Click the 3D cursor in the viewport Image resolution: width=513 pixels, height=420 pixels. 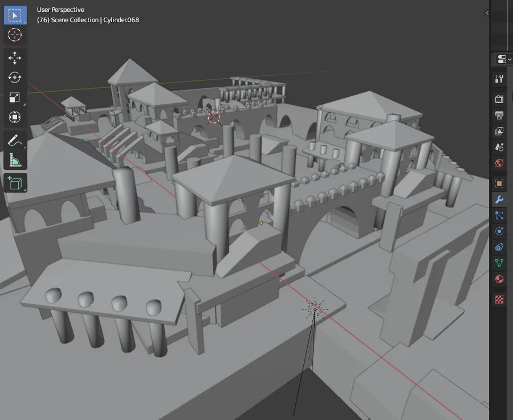coord(214,117)
